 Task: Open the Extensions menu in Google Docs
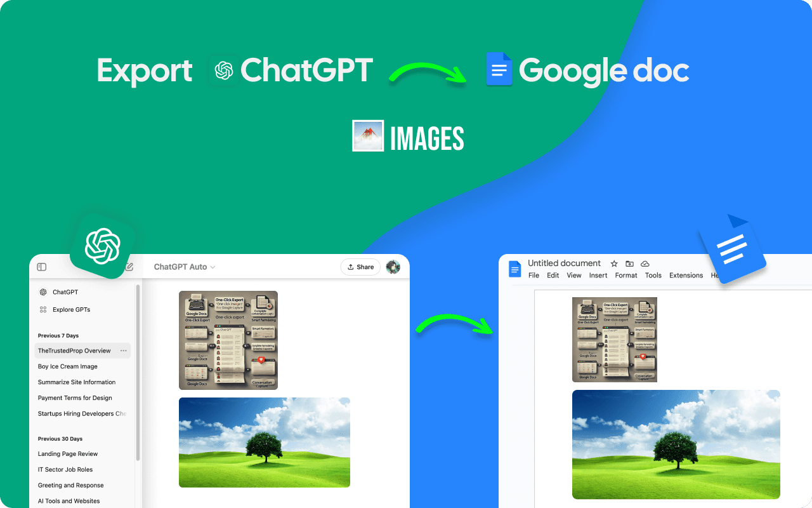click(686, 276)
